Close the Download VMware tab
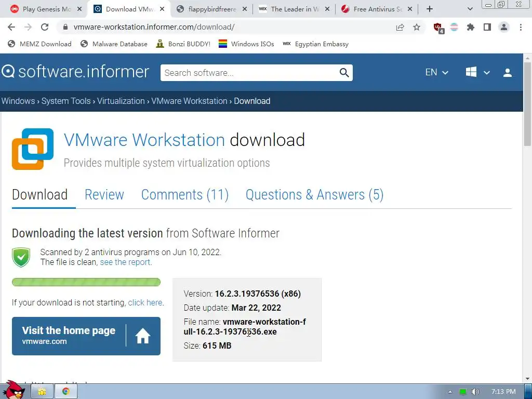This screenshot has width=532, height=399. tap(162, 9)
